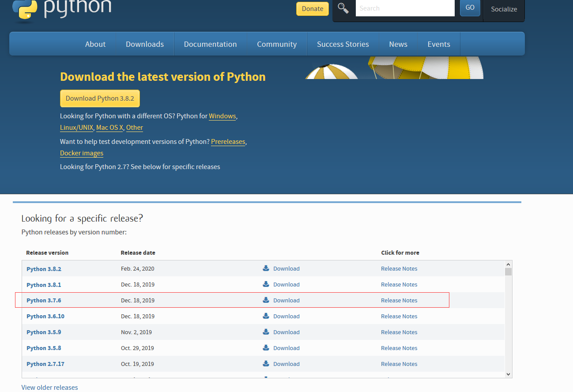
Task: Click the Python logo in the header
Action: tap(24, 10)
